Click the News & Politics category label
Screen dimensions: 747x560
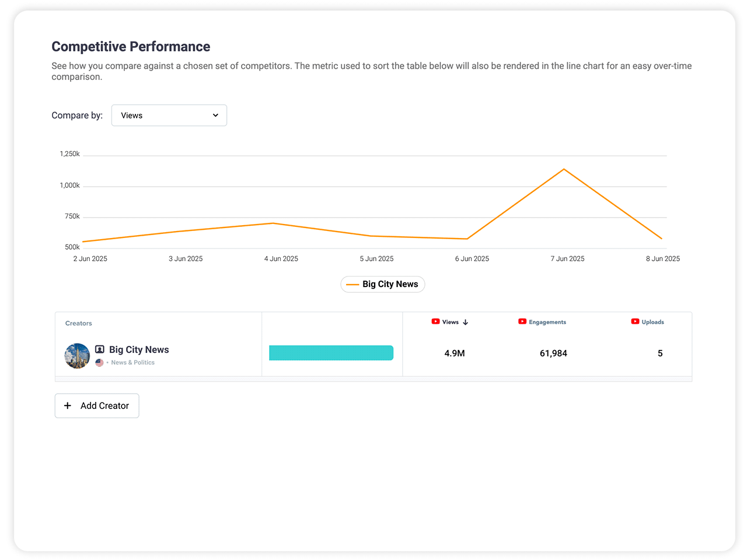[132, 362]
